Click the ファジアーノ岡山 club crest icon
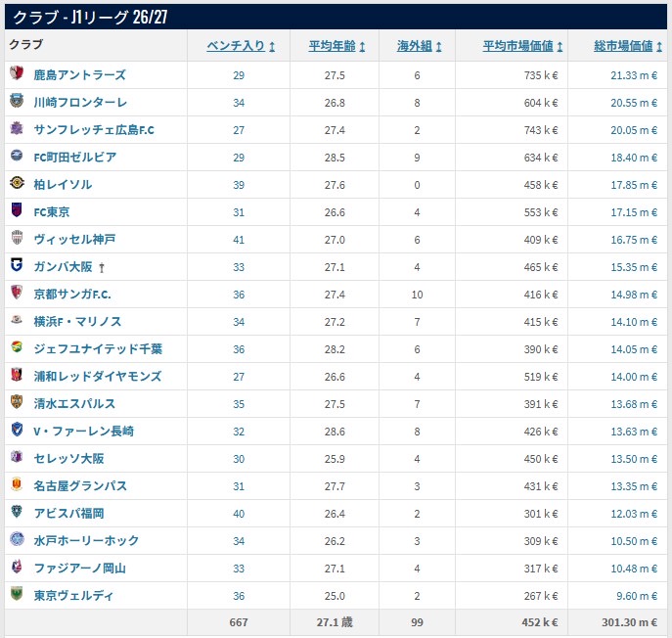 (17, 566)
